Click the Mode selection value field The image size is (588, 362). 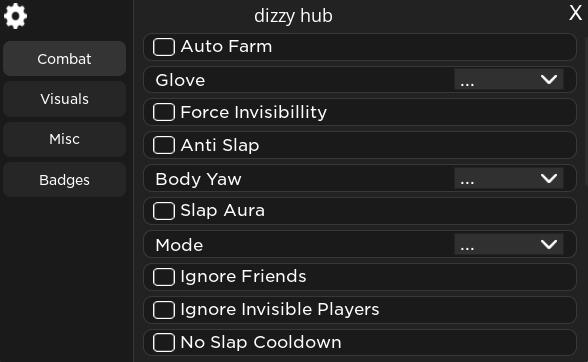[x=509, y=245]
